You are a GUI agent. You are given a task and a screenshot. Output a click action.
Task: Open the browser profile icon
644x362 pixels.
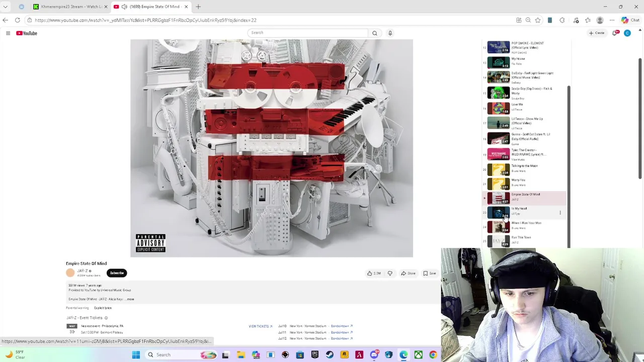(600, 20)
